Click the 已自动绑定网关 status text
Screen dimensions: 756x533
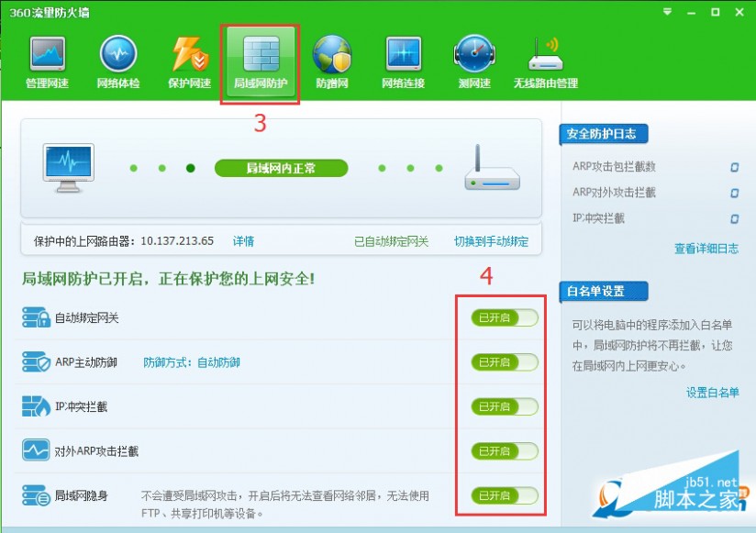click(x=391, y=241)
